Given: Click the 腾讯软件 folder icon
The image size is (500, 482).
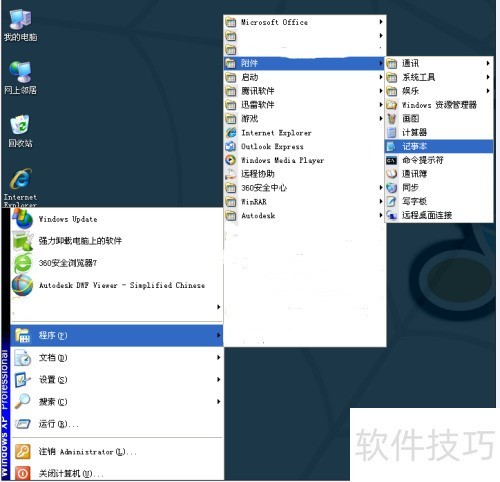Looking at the screenshot, I should click(231, 91).
